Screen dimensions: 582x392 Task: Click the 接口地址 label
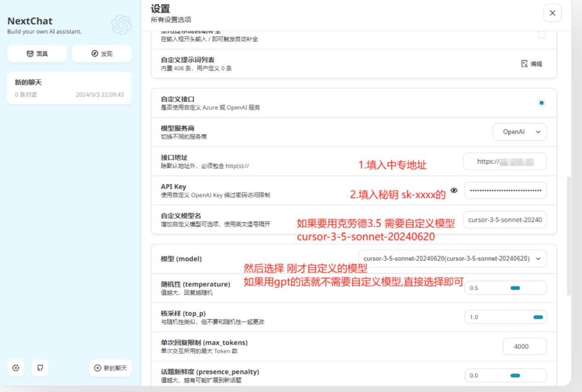point(174,158)
